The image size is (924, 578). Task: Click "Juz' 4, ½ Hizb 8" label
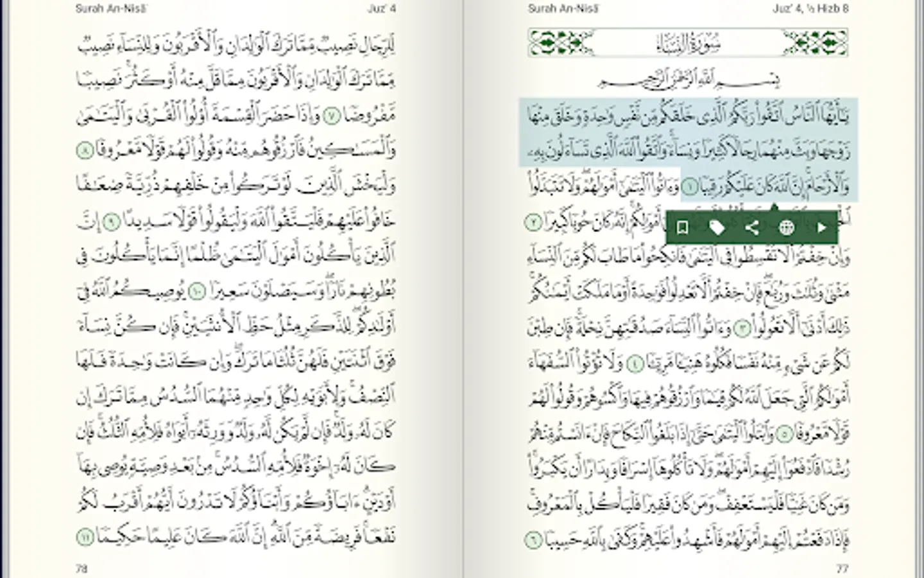click(x=810, y=8)
